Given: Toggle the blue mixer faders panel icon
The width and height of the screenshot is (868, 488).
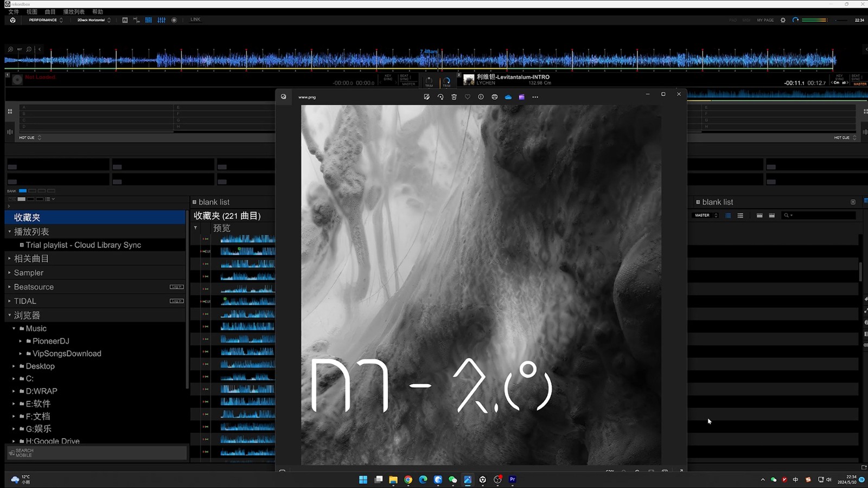Looking at the screenshot, I should pyautogui.click(x=161, y=20).
